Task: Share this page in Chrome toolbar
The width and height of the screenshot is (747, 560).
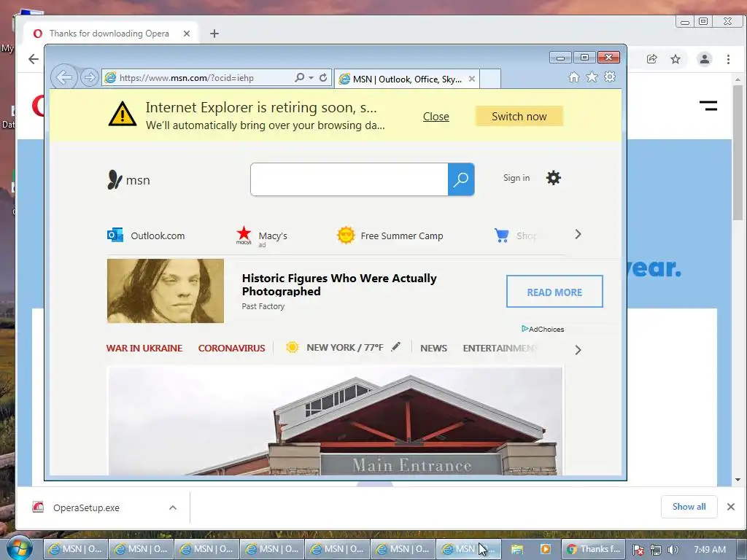Action: (651, 59)
